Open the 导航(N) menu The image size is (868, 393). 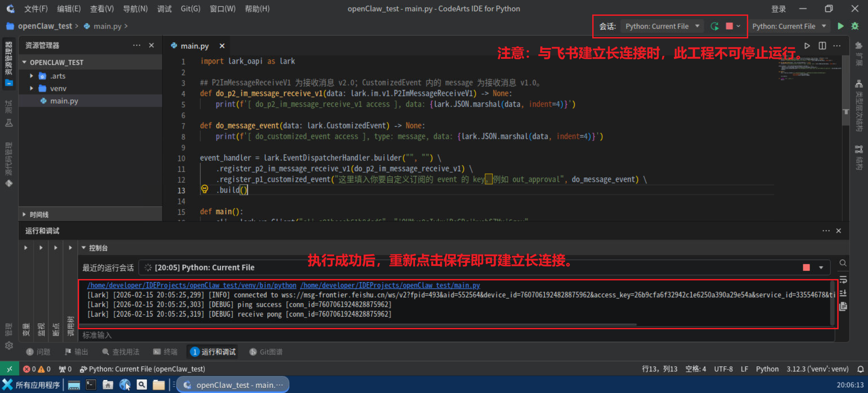[135, 9]
